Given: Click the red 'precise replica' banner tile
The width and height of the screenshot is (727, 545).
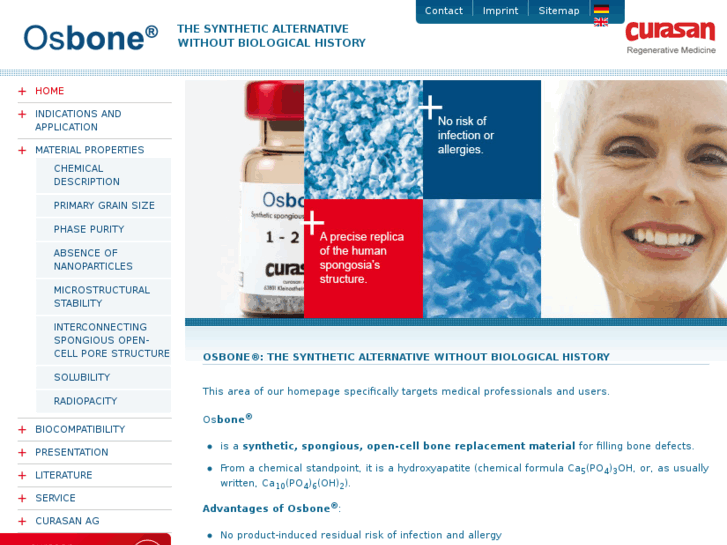Looking at the screenshot, I should pos(363,258).
